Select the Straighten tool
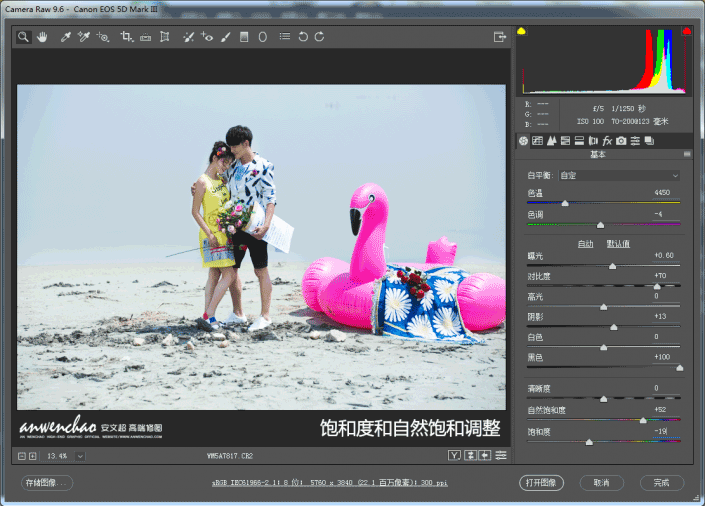Viewport: 705px width, 506px height. 145,37
